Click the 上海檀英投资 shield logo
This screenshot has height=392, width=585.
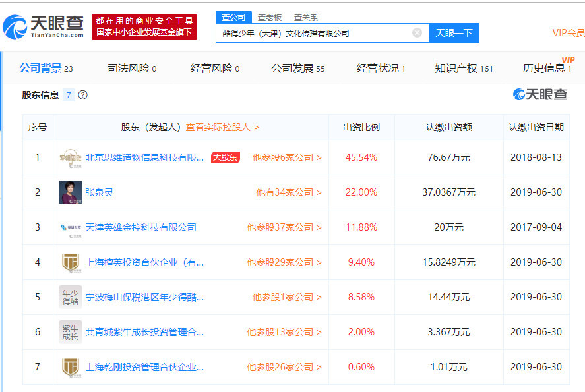(71, 262)
